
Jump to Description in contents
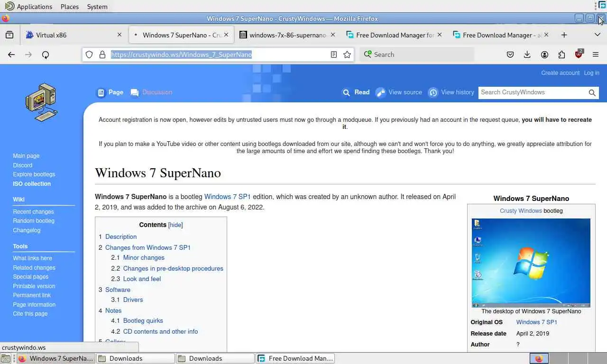pos(121,237)
